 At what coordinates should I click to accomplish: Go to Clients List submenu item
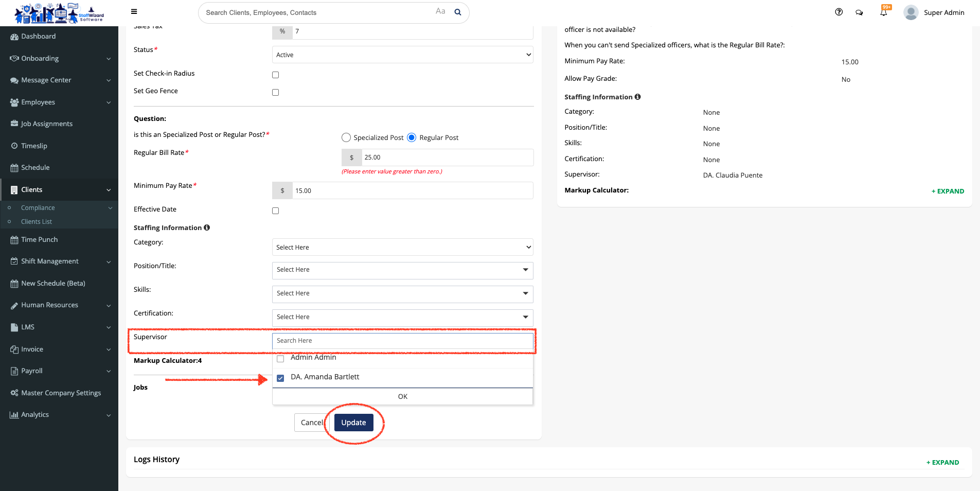coord(37,222)
